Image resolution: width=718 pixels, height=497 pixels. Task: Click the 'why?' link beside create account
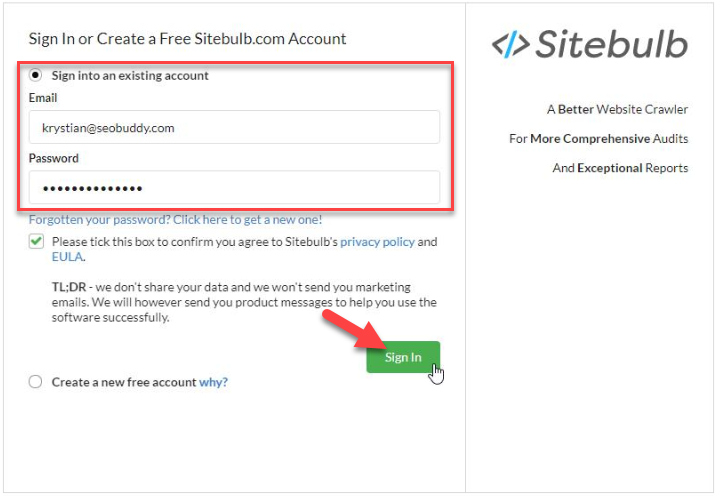coord(213,382)
